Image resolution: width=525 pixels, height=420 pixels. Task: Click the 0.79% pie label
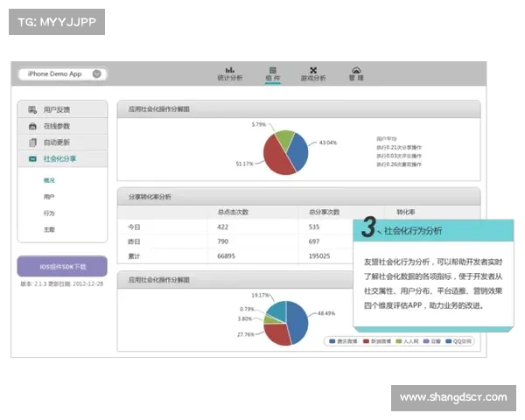pos(247,309)
